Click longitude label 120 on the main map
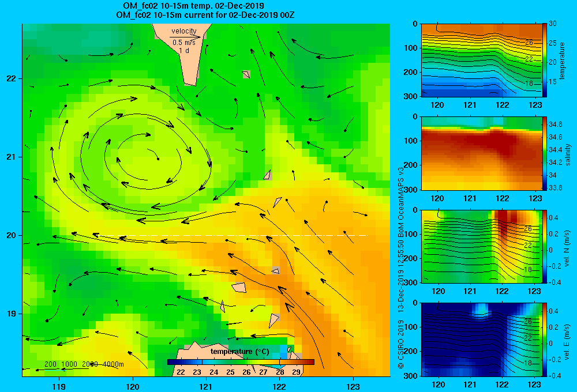This screenshot has height=392, width=577. (x=133, y=386)
